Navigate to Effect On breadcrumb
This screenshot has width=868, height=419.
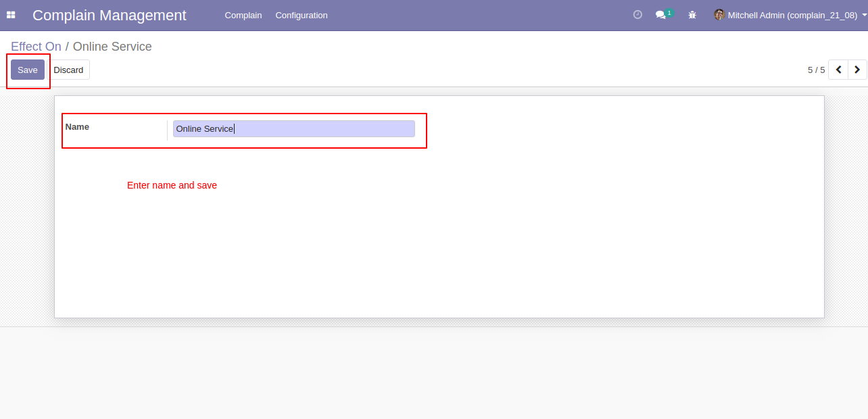[36, 47]
